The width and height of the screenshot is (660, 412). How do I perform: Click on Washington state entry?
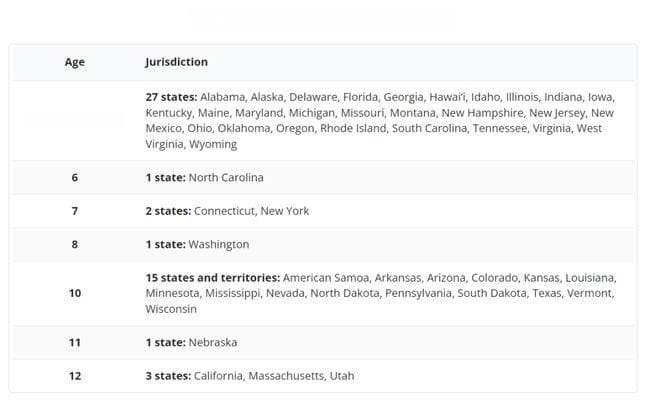[219, 245]
